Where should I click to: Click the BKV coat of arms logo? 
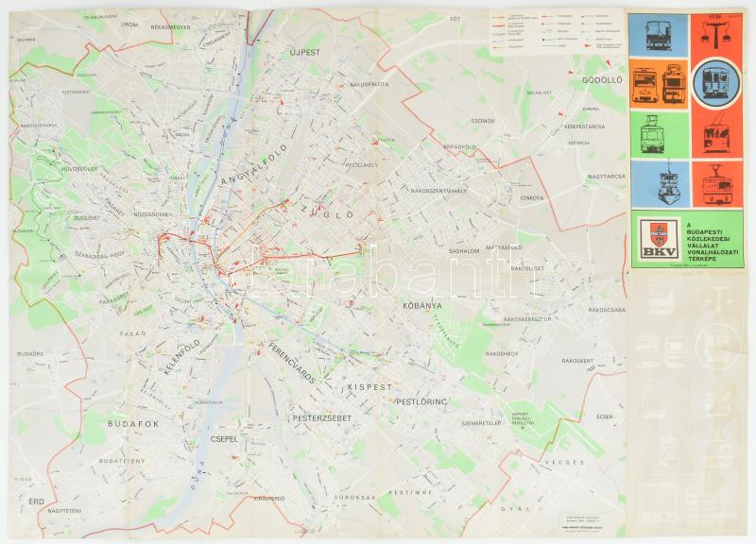[x=655, y=237]
